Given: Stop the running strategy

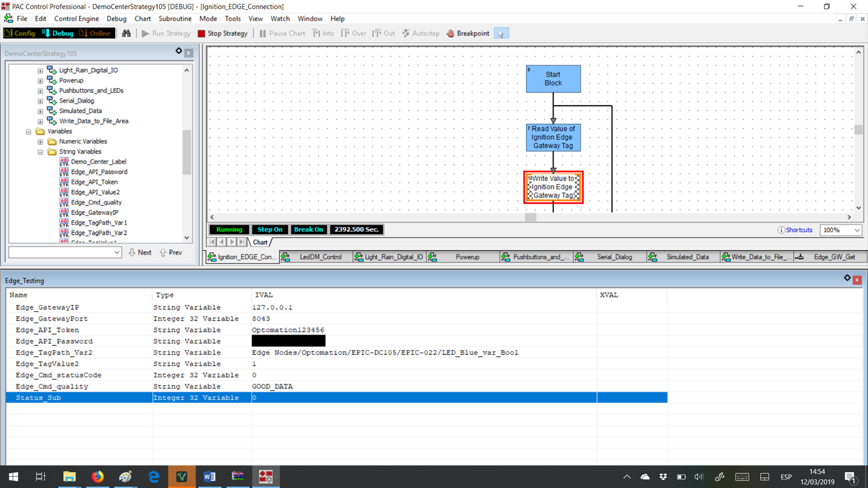Looking at the screenshot, I should point(222,33).
